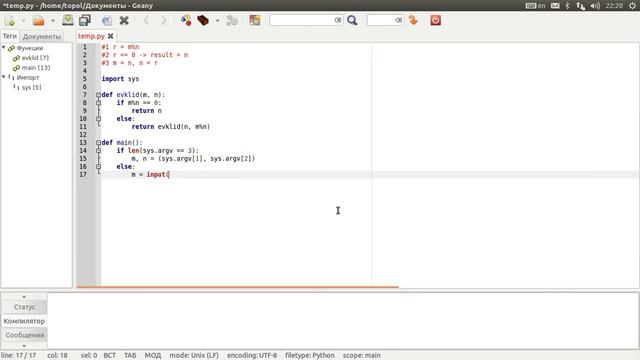The width and height of the screenshot is (640, 360).
Task: Click into the toolbar search field
Action: tap(302, 20)
